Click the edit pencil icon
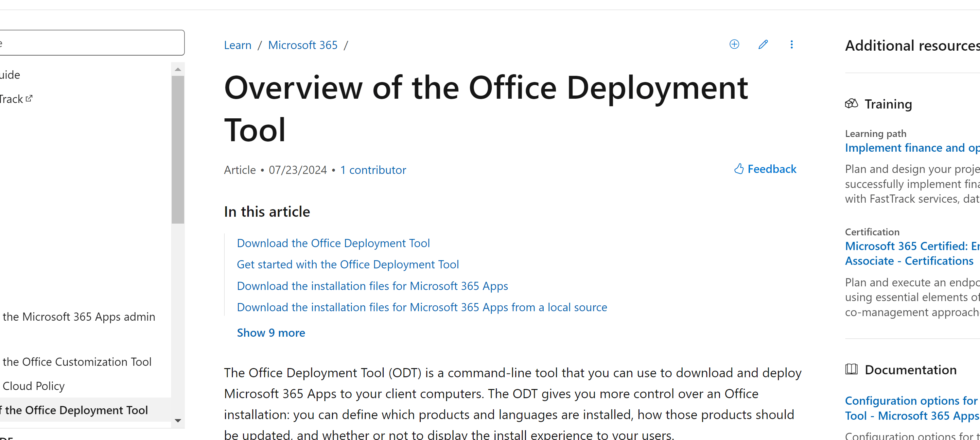Viewport: 980px width, 440px height. [x=763, y=44]
